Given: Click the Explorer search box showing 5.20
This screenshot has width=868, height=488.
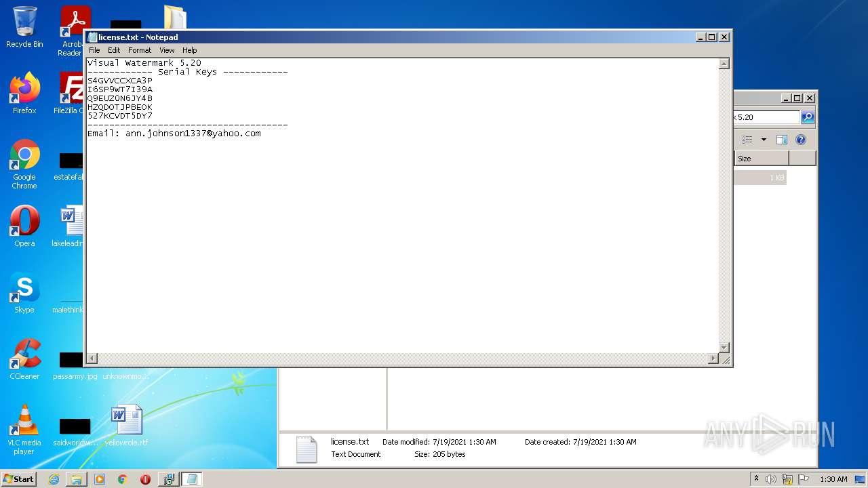Looking at the screenshot, I should (766, 117).
